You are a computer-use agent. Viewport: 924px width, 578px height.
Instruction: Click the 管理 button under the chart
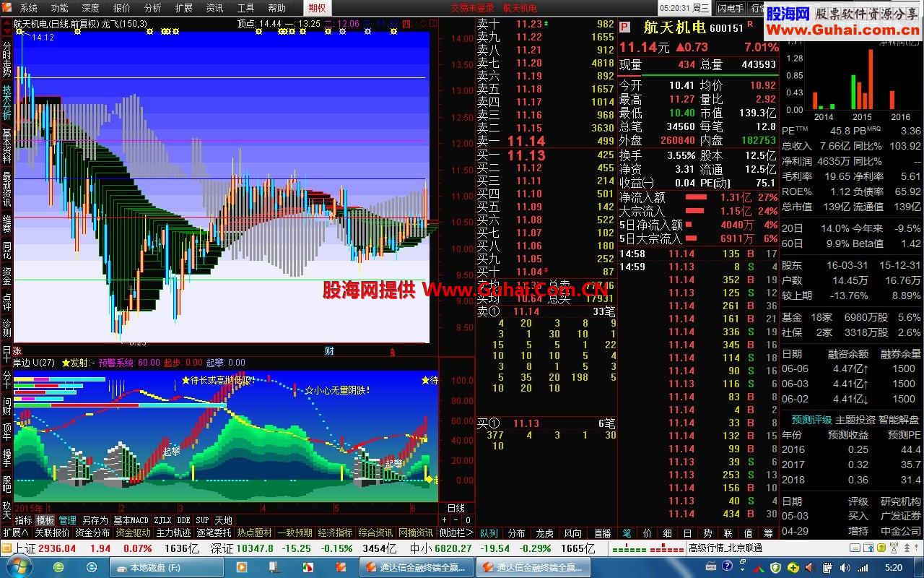[67, 520]
